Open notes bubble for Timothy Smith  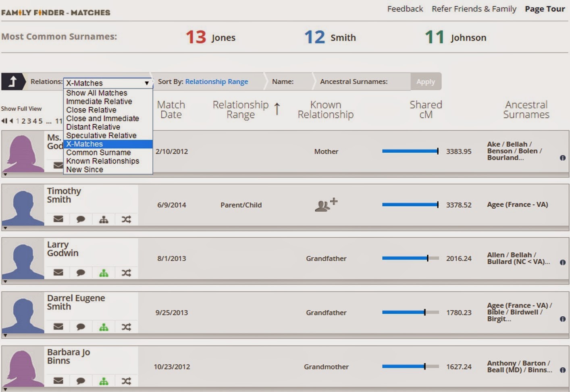[81, 219]
